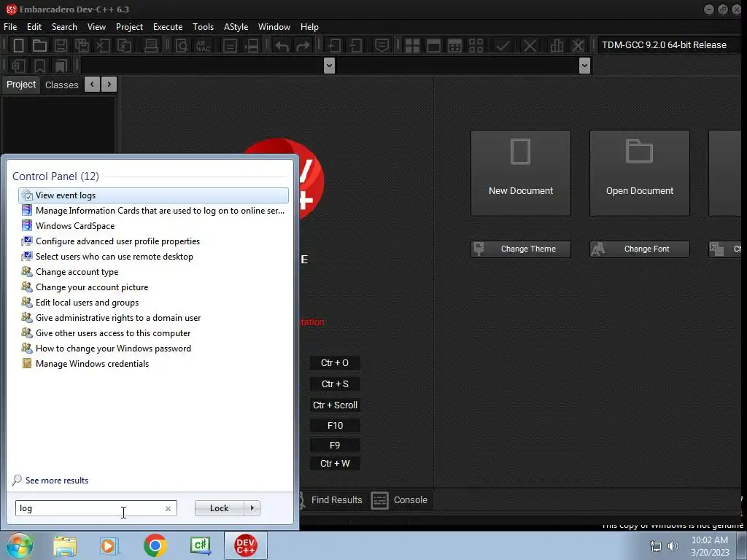This screenshot has height=560, width=747.
Task: Click the Stop Execution X icon
Action: click(530, 45)
